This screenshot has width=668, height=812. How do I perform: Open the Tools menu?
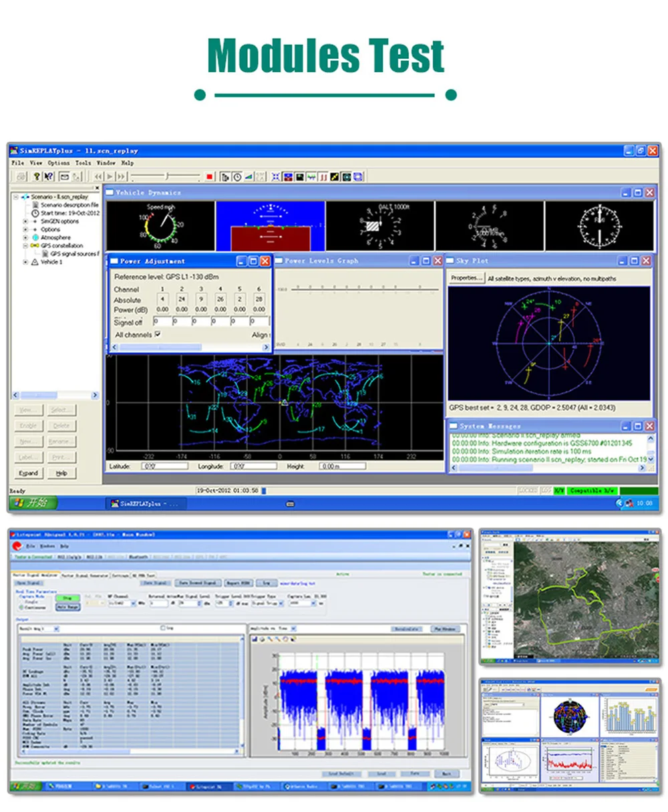coord(83,162)
